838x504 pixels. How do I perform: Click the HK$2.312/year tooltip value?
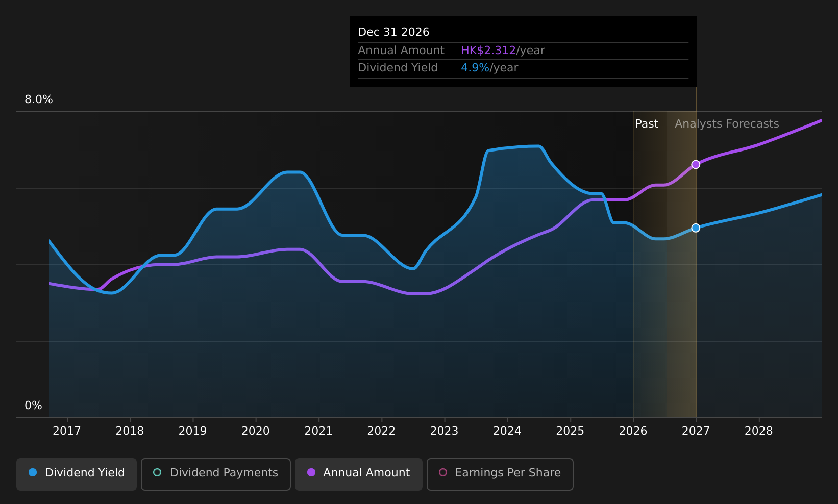pyautogui.click(x=503, y=51)
